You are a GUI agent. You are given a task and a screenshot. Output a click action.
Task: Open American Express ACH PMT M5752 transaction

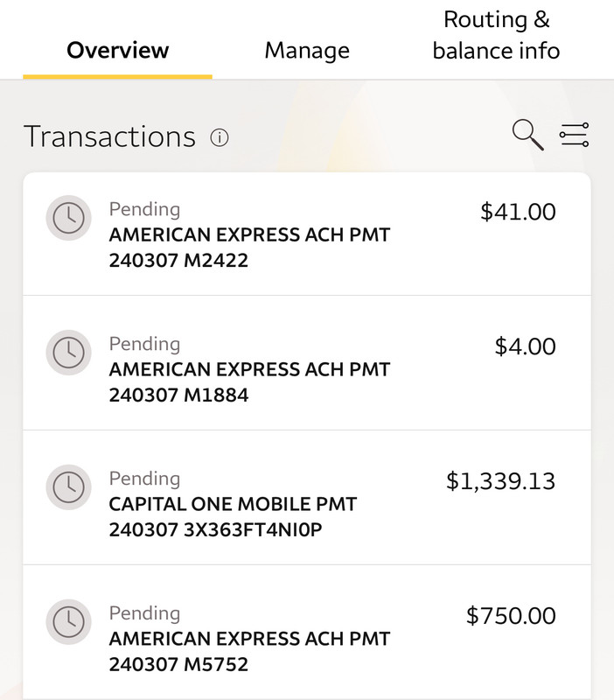pos(307,633)
